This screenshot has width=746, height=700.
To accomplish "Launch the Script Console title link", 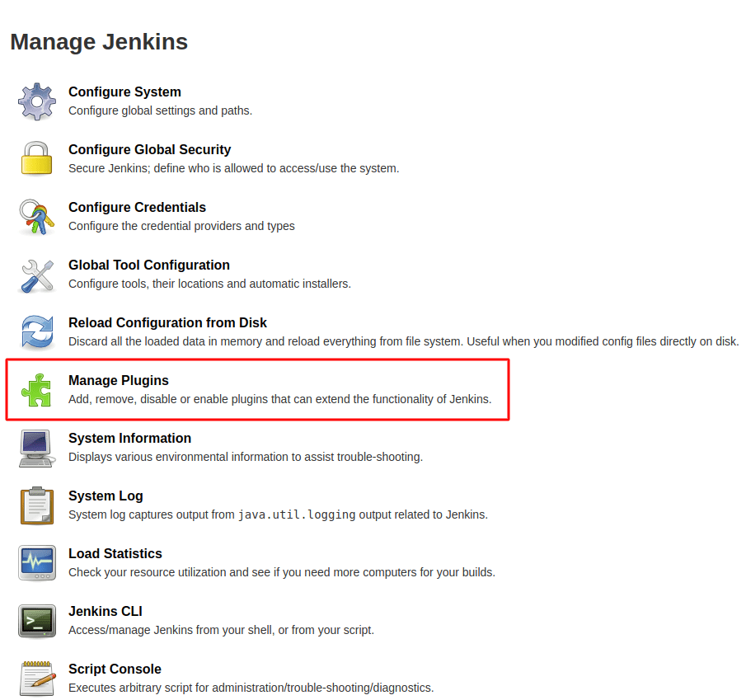I will pos(115,669).
